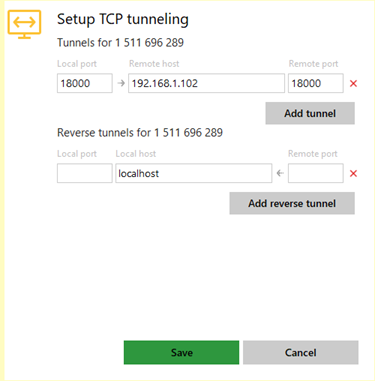Screen dimensions: 375x381
Task: Select the Local host field containing localhost
Action: [194, 173]
